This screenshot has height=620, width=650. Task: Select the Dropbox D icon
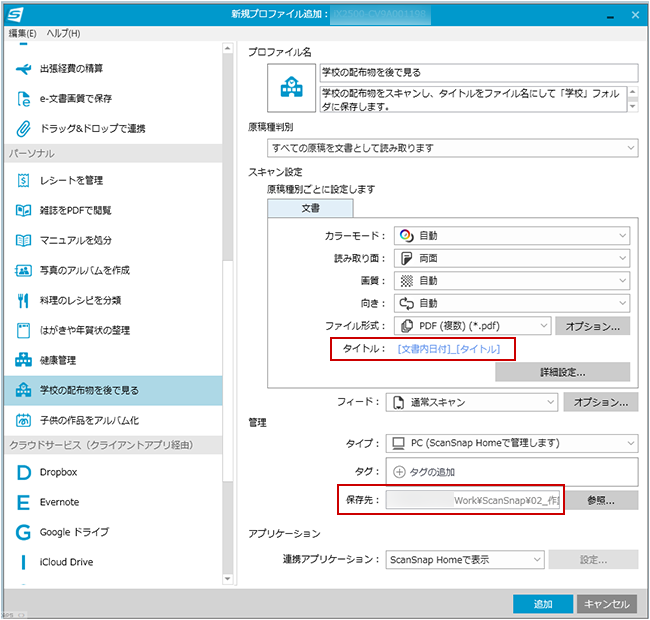(x=24, y=472)
